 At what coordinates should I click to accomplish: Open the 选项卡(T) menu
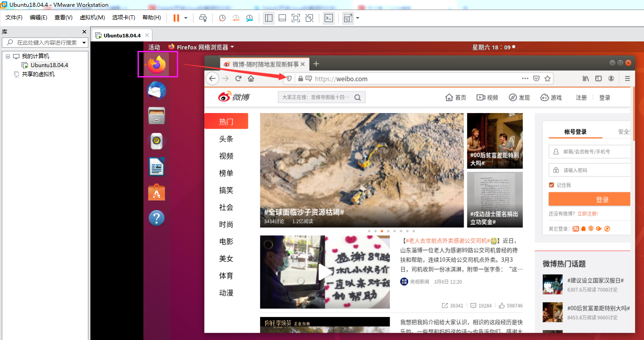click(124, 18)
